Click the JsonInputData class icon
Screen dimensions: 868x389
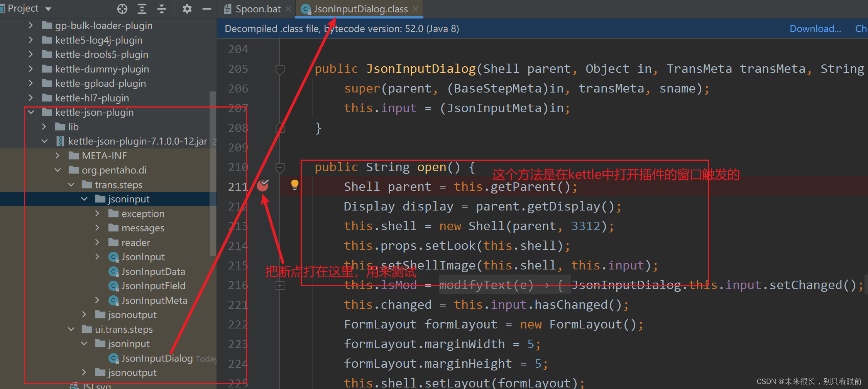pyautogui.click(x=113, y=271)
